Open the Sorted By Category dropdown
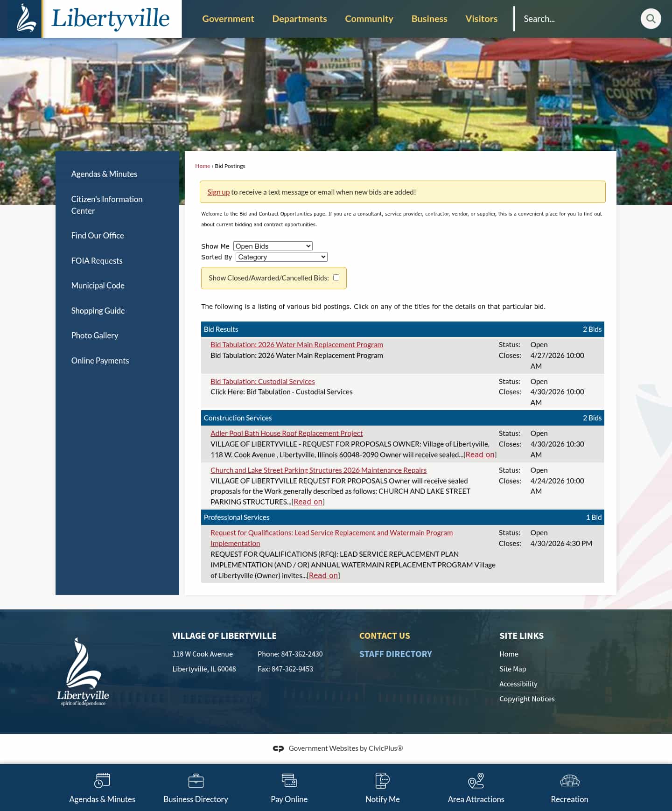The image size is (672, 811). click(x=281, y=257)
